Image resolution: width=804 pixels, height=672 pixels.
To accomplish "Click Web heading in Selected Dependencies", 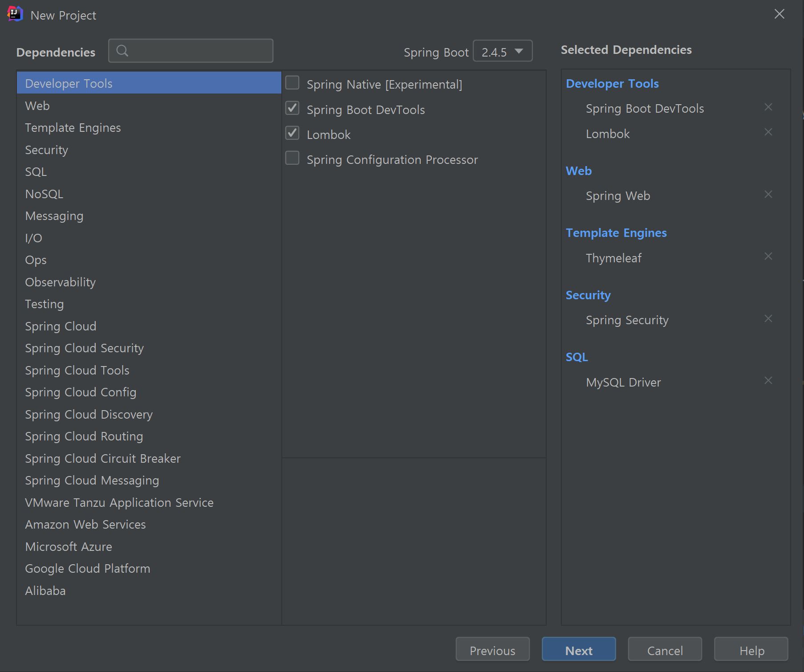I will click(579, 171).
